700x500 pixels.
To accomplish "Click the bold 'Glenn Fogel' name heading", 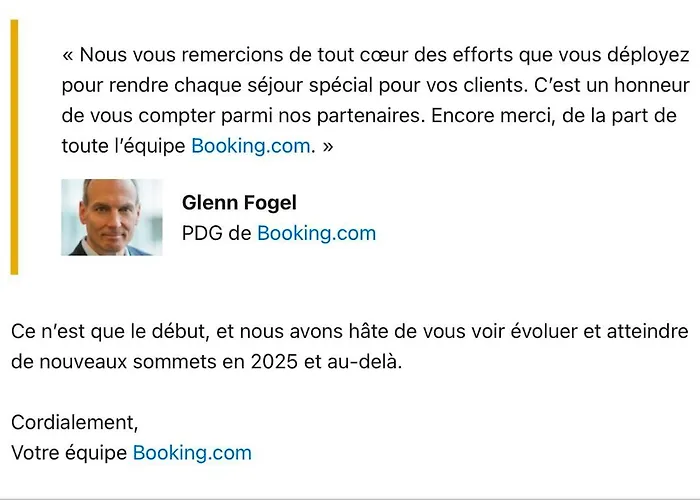I will 239,203.
